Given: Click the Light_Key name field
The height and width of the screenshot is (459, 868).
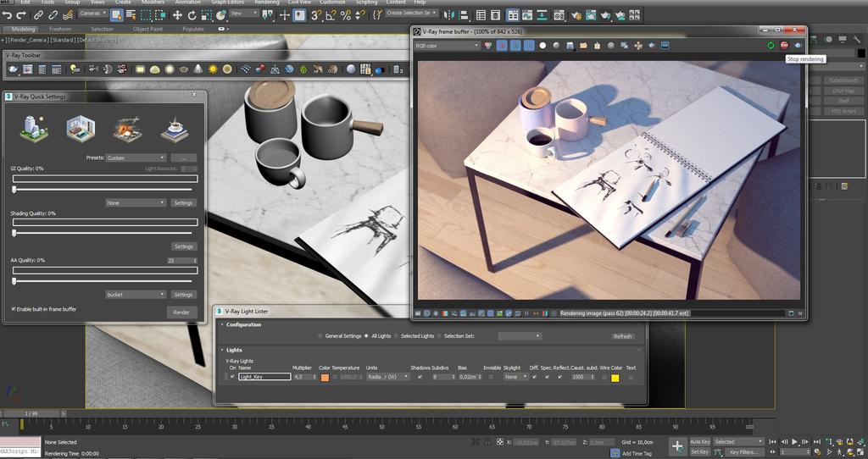Looking at the screenshot, I should coord(264,377).
